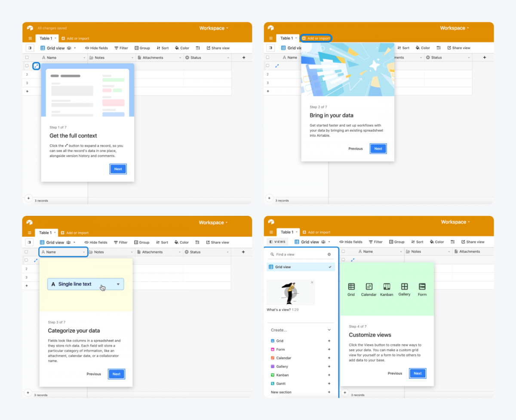
Task: Add Form view with plus in Create list
Action: (329, 349)
